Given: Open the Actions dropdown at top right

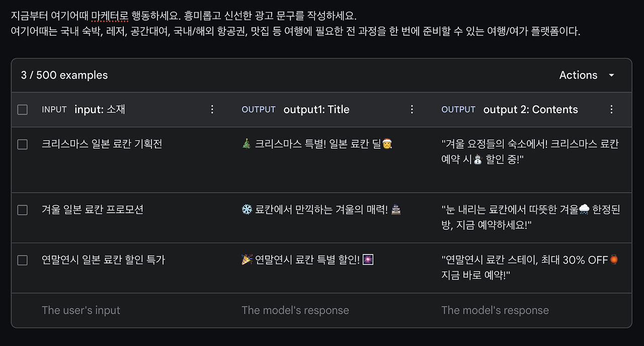Looking at the screenshot, I should (x=579, y=75).
